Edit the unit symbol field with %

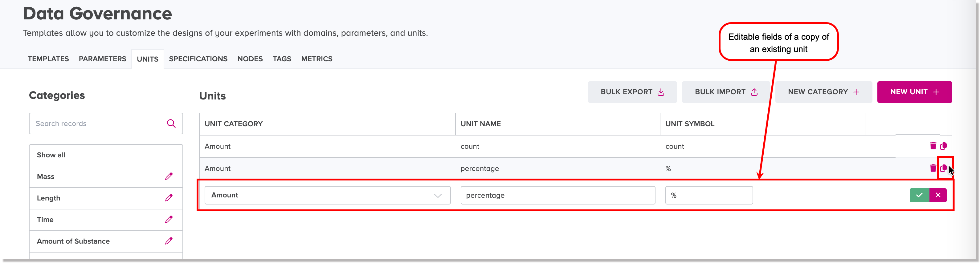pyautogui.click(x=709, y=195)
